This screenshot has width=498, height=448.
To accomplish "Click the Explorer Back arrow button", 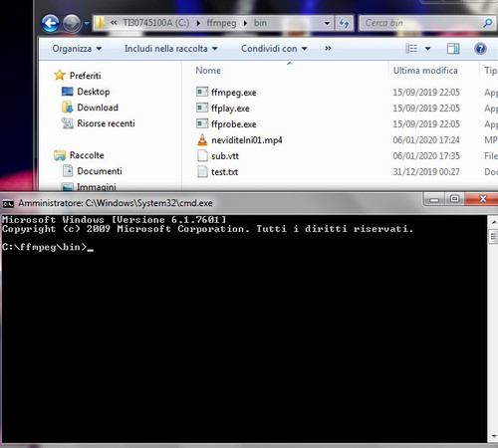I will 51,23.
